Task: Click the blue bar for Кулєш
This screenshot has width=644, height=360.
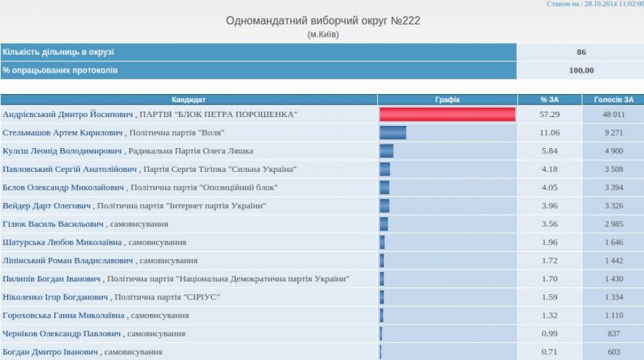Action: (x=387, y=150)
